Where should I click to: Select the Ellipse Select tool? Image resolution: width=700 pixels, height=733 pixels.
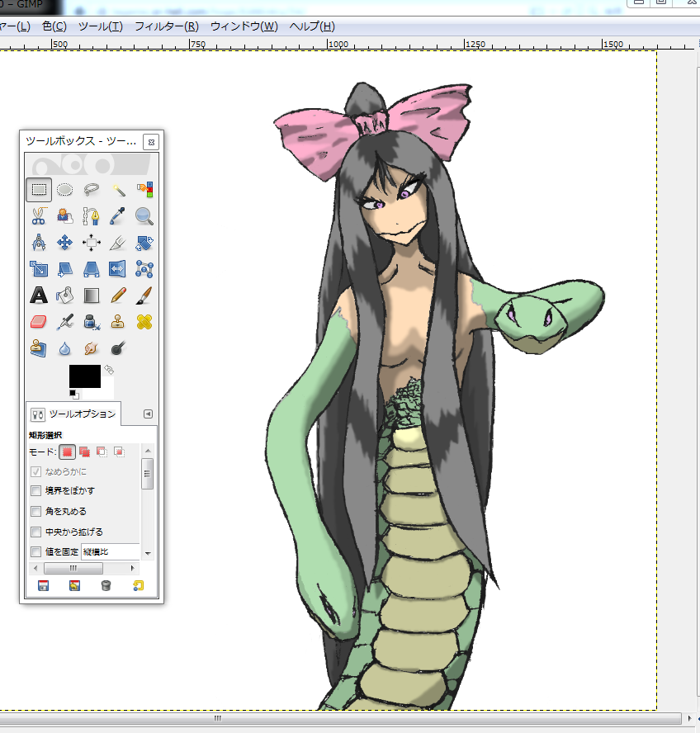[x=65, y=190]
